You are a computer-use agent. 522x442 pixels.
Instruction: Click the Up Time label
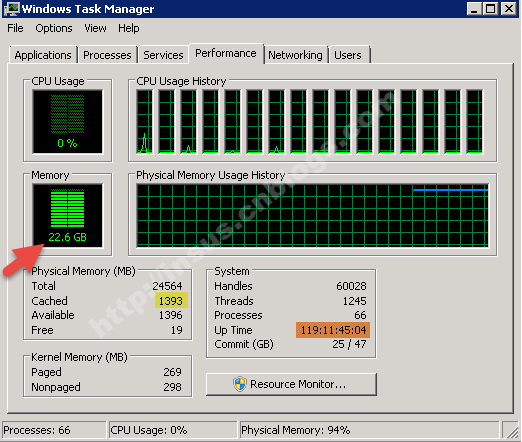(x=233, y=330)
